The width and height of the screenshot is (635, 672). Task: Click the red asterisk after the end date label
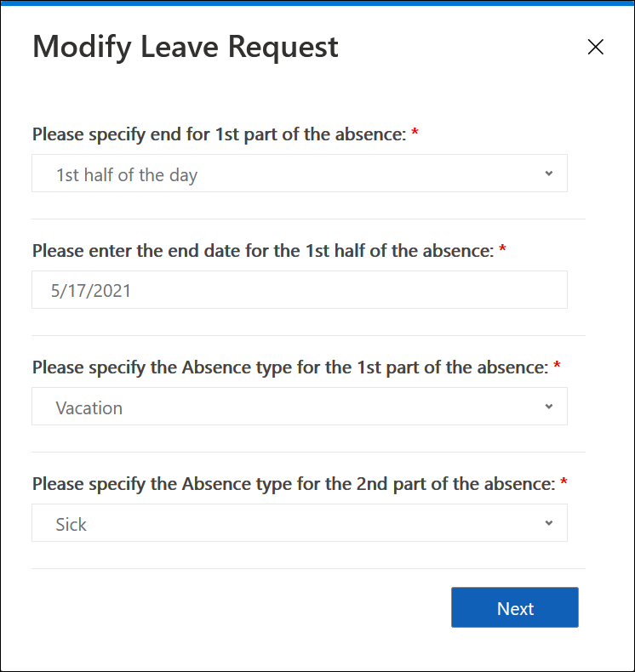pos(502,251)
